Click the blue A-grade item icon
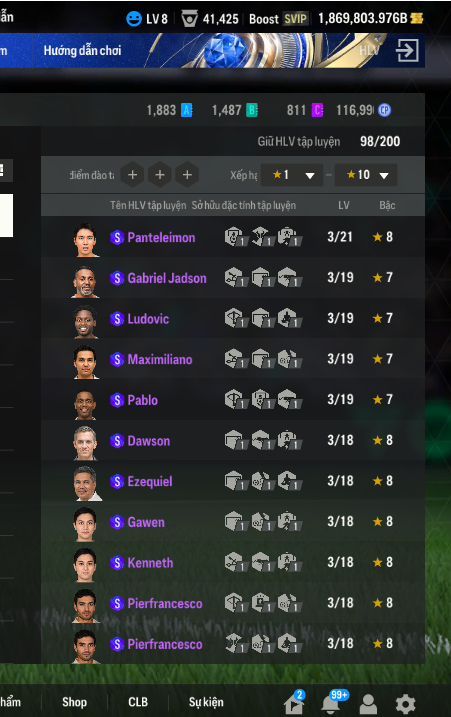451x717 pixels. [187, 110]
